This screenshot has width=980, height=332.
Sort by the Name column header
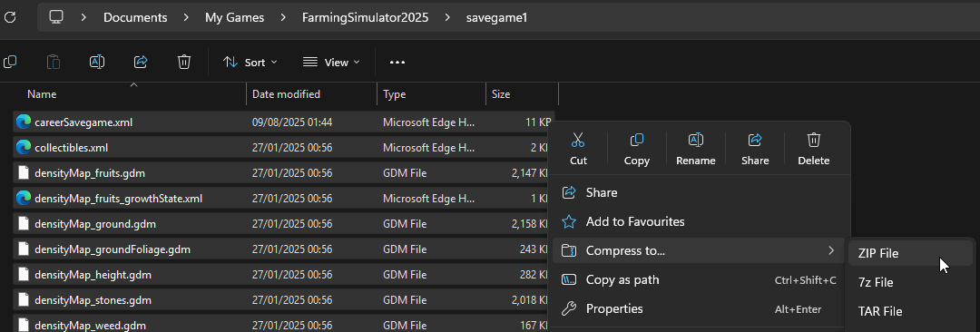pos(42,94)
